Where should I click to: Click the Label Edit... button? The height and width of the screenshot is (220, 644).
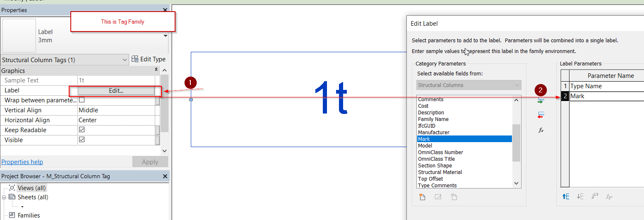(x=116, y=90)
